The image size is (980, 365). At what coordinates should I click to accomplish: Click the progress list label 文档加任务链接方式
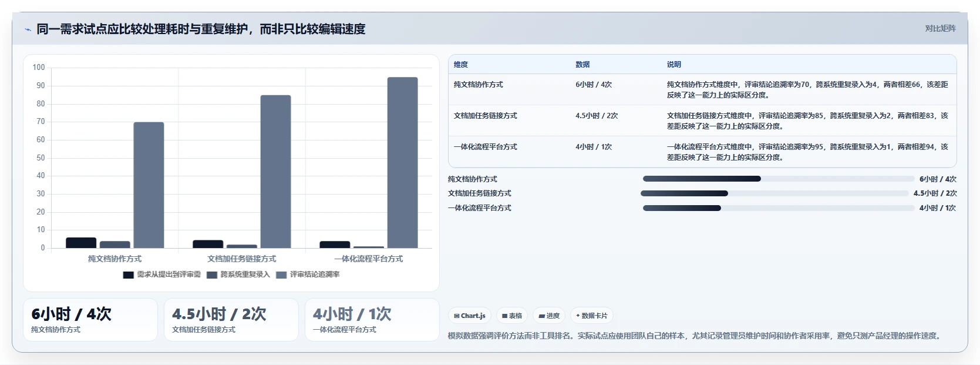point(480,193)
